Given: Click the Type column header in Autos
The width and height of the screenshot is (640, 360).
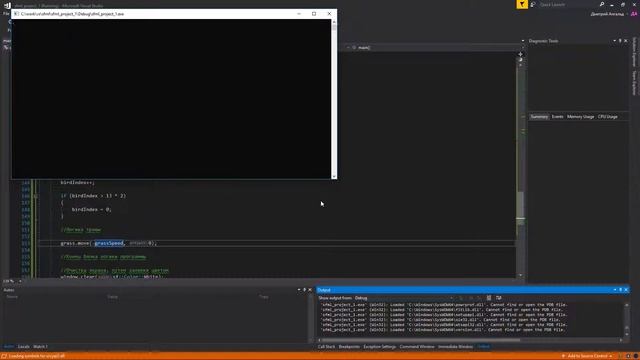Looking at the screenshot, I should pos(264,297).
